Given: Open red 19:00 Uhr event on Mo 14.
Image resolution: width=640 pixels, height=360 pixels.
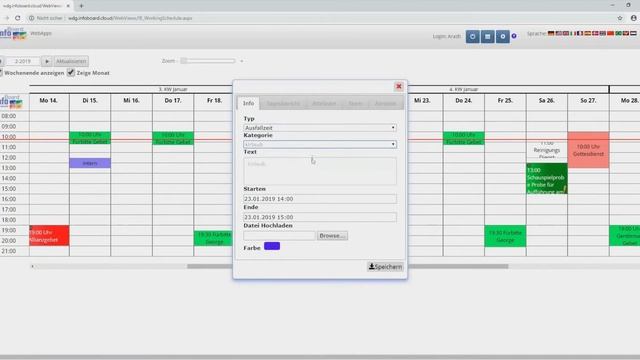Looking at the screenshot, I should 49,236.
